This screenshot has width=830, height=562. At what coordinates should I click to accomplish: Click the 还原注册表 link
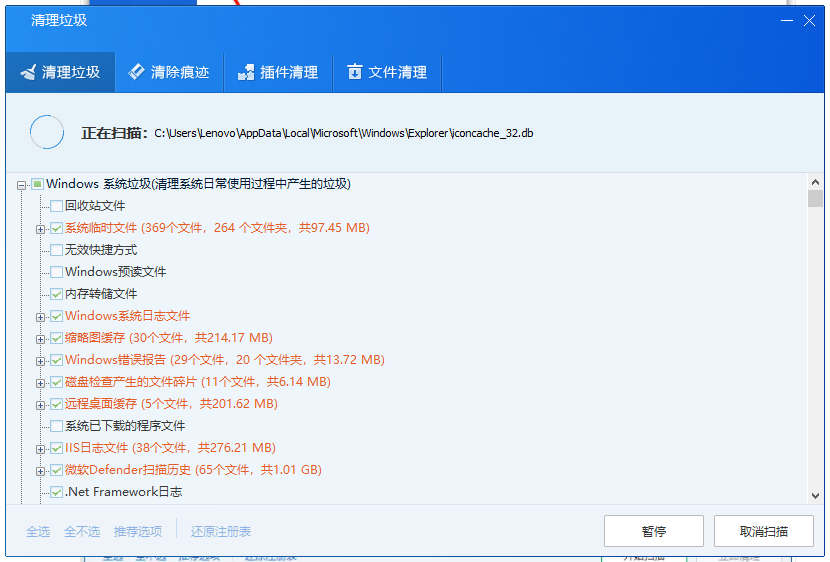click(x=221, y=531)
